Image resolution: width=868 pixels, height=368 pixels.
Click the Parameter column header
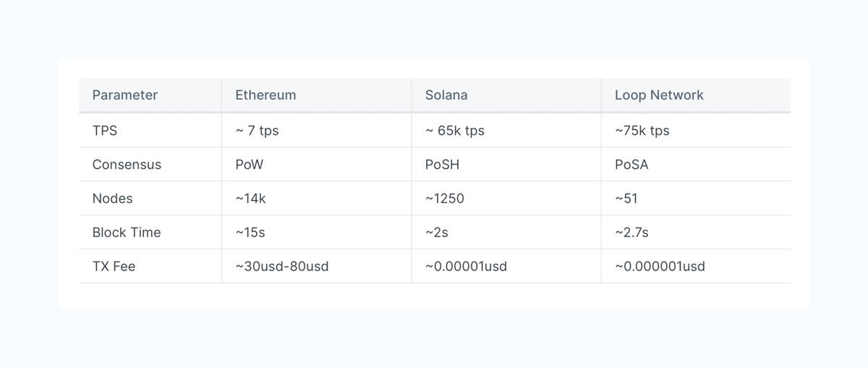125,95
